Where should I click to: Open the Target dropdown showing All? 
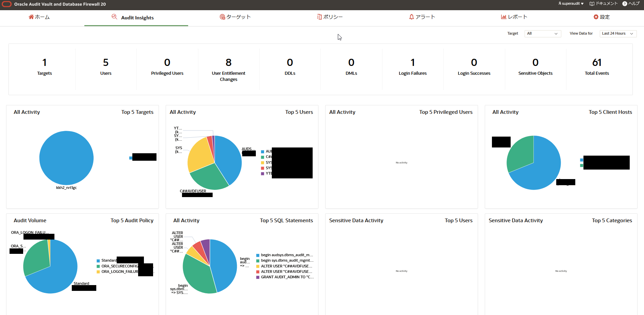pyautogui.click(x=543, y=34)
